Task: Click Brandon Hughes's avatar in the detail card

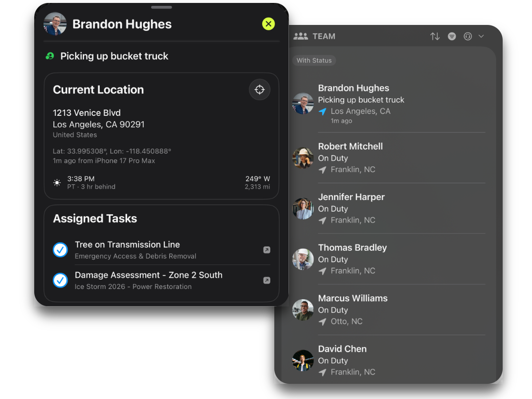Action: pyautogui.click(x=55, y=23)
